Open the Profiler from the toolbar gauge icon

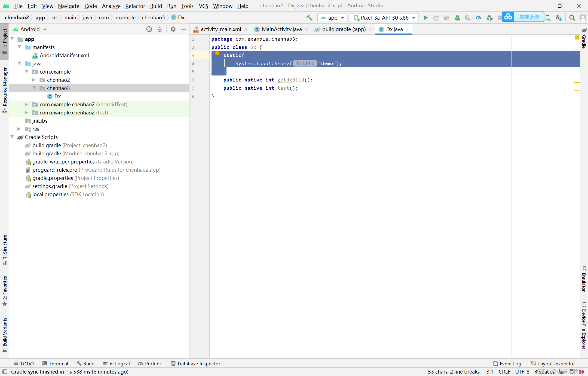coord(479,17)
